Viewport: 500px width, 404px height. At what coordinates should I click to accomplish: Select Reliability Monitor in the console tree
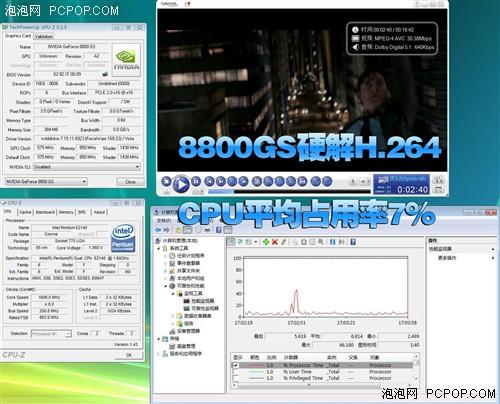point(201,308)
